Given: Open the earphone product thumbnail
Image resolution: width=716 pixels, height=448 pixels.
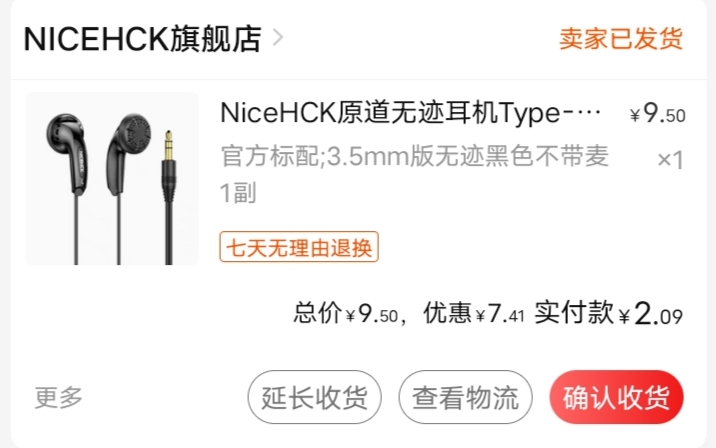Looking at the screenshot, I should [112, 179].
